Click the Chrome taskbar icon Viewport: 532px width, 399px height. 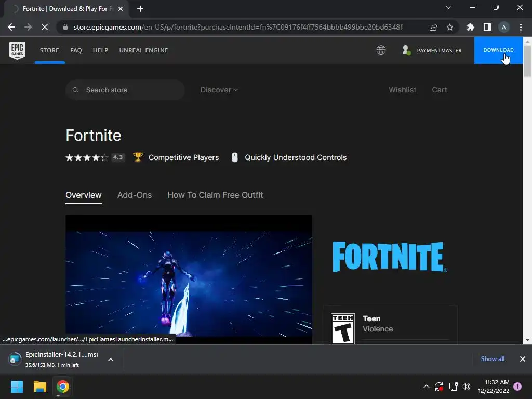pyautogui.click(x=63, y=387)
